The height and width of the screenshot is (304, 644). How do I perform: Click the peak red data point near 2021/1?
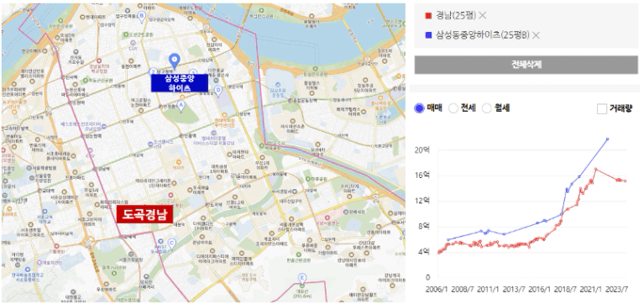pos(595,169)
